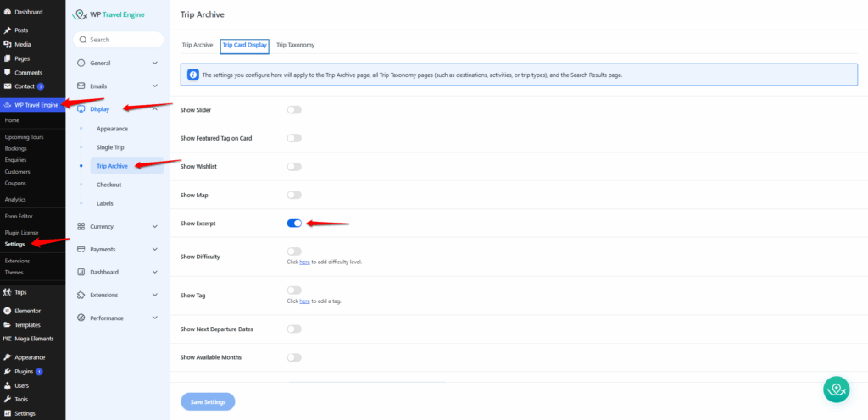Click the Save Settings button

pyautogui.click(x=208, y=401)
